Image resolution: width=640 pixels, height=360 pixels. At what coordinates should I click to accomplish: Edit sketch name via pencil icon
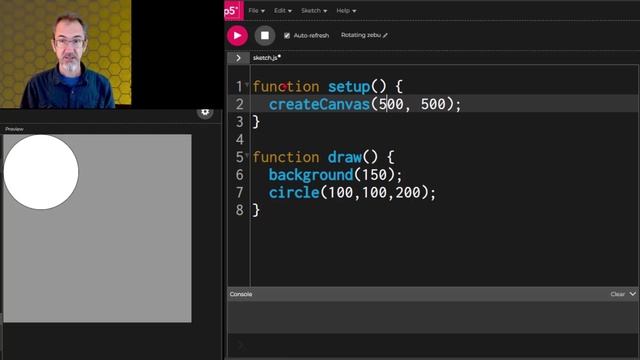click(x=385, y=36)
